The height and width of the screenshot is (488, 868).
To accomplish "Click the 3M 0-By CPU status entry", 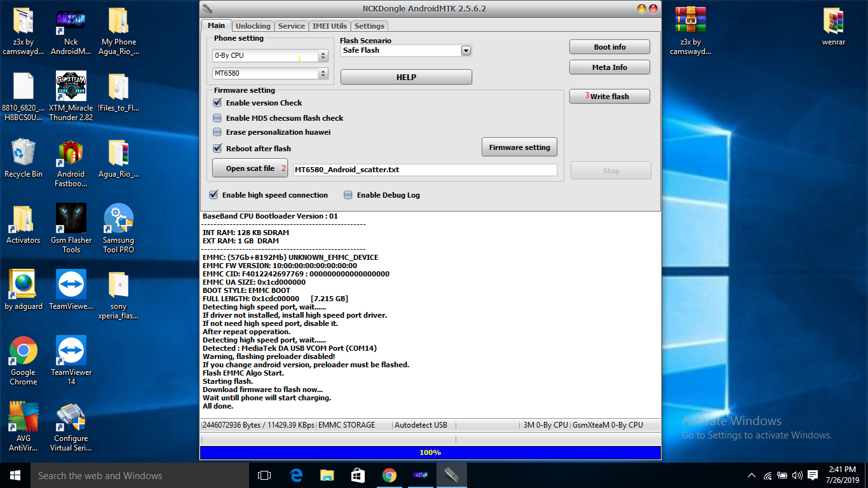I will (x=545, y=425).
